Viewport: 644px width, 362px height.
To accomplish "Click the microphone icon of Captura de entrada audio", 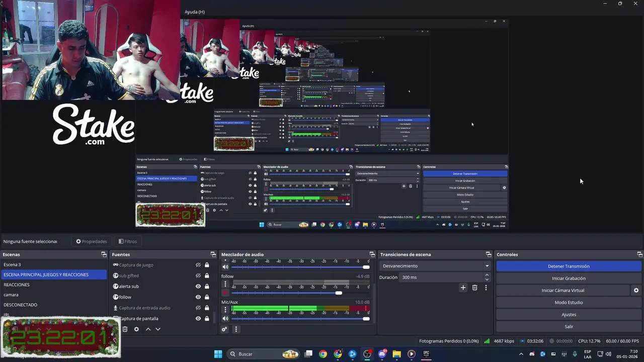I will click(x=116, y=308).
